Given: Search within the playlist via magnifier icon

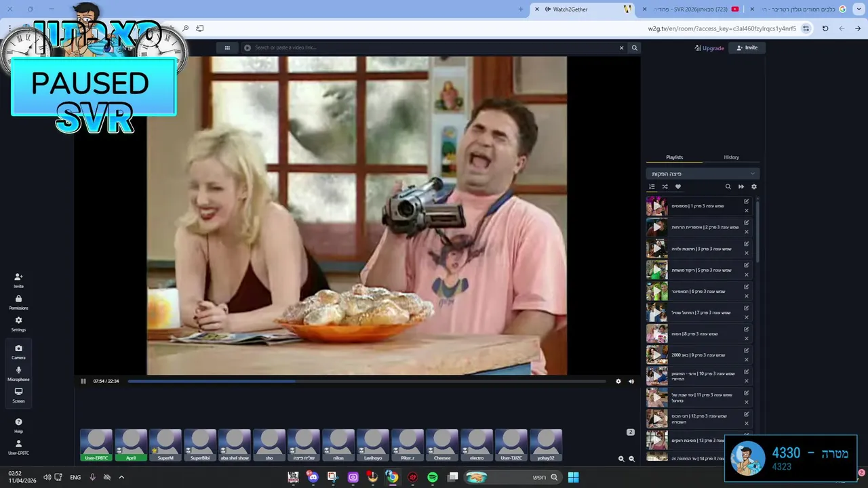Looking at the screenshot, I should click(728, 187).
